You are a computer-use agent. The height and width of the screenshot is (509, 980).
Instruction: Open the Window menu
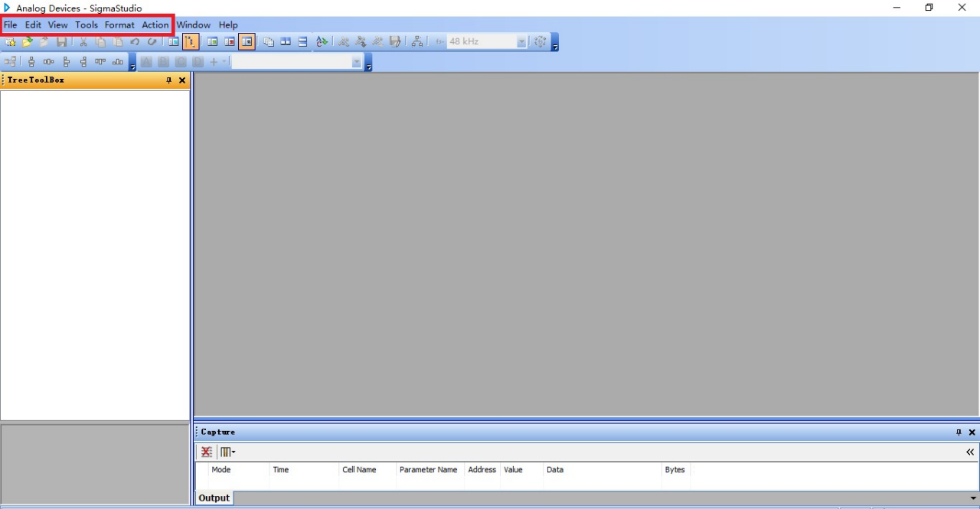click(x=194, y=24)
